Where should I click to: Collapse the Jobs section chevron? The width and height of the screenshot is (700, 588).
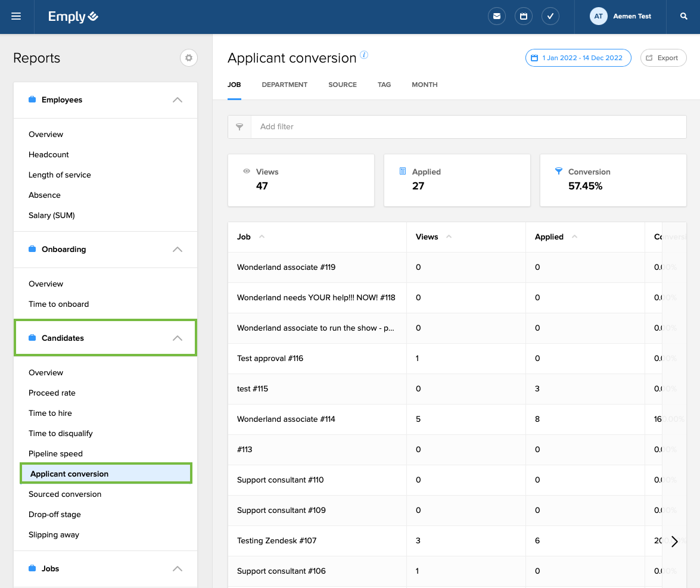(177, 569)
